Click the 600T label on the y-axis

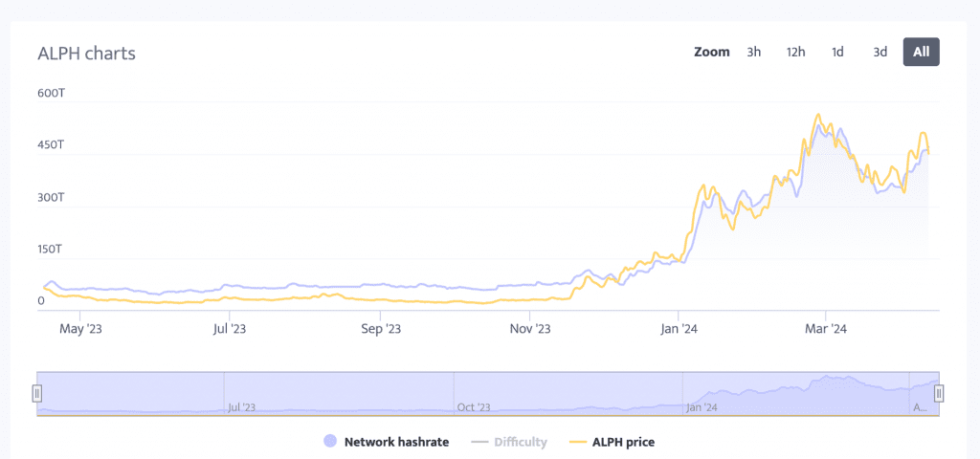point(50,93)
